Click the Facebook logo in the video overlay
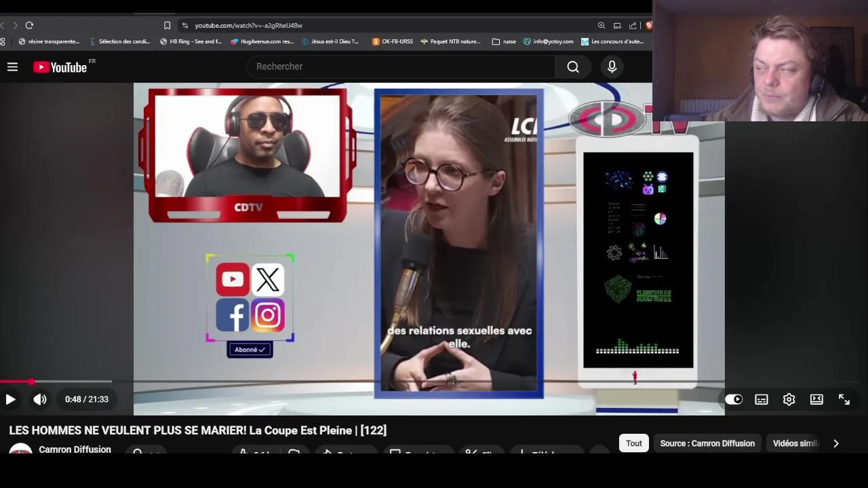This screenshot has height=488, width=868. [233, 314]
